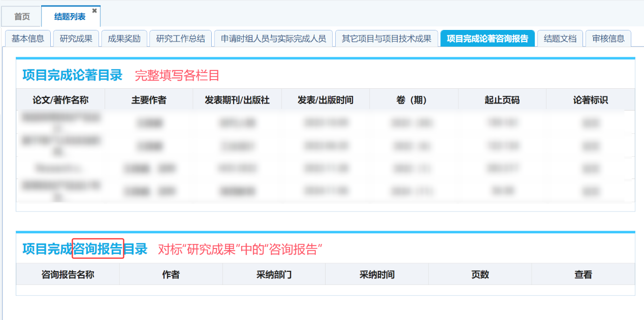Select the 结题列表 tab
The width and height of the screenshot is (644, 320).
(x=70, y=17)
